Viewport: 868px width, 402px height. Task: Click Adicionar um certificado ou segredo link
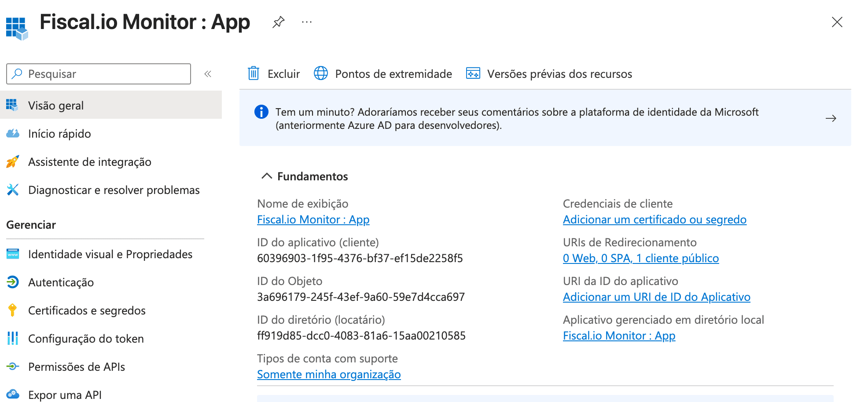pyautogui.click(x=655, y=219)
